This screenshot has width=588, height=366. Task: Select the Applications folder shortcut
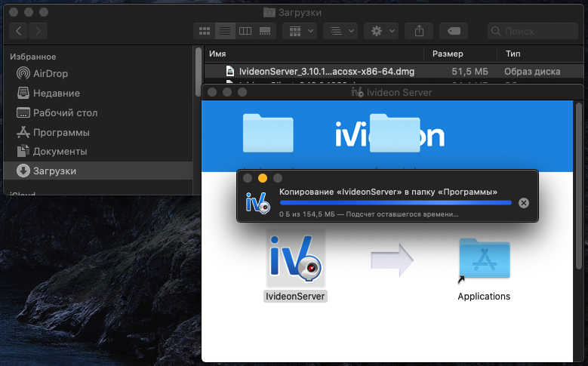pyautogui.click(x=484, y=260)
